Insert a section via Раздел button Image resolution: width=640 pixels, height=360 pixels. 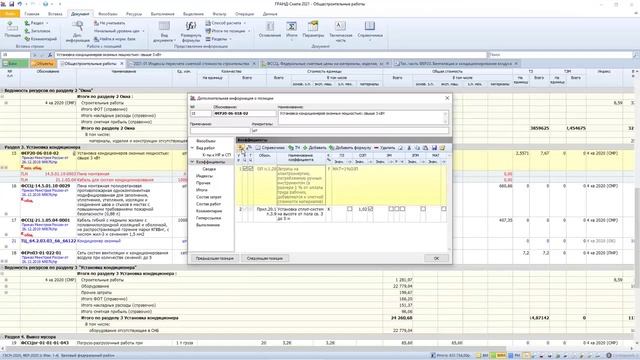36,23
